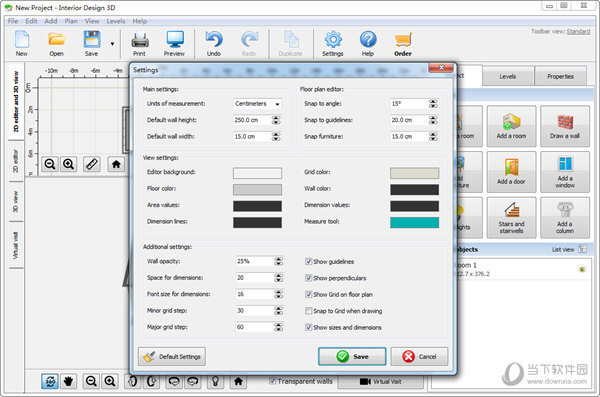
Task: Cancel the Settings dialog
Action: [419, 357]
